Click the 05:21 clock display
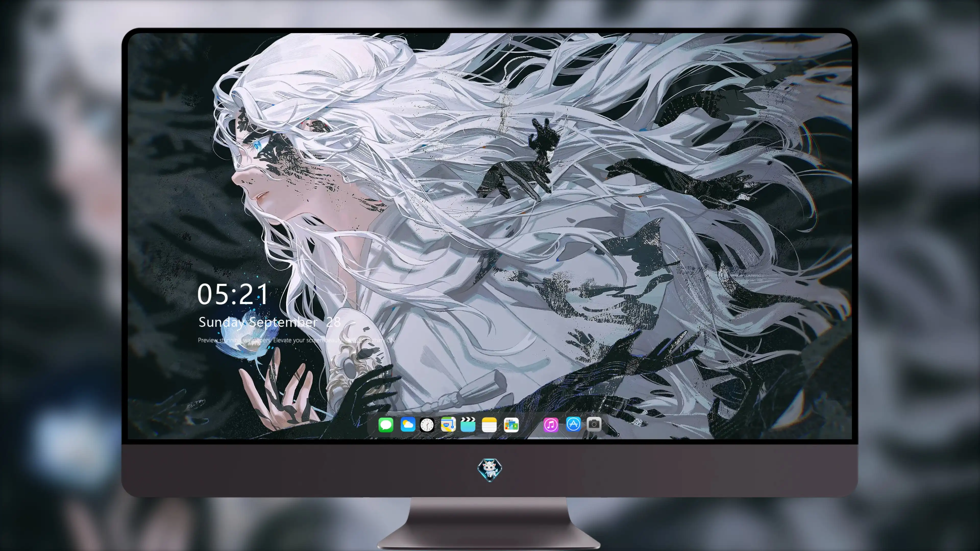This screenshot has width=980, height=551. point(232,294)
